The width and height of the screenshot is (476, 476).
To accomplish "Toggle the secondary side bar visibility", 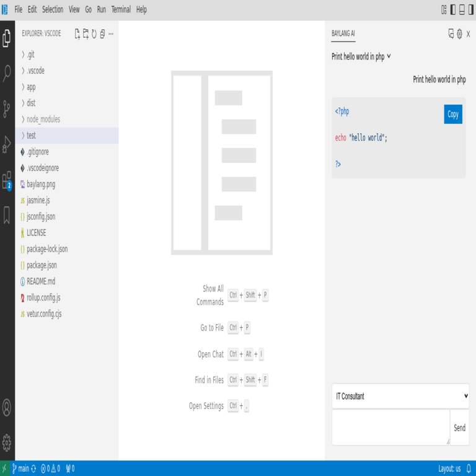I will [x=470, y=9].
